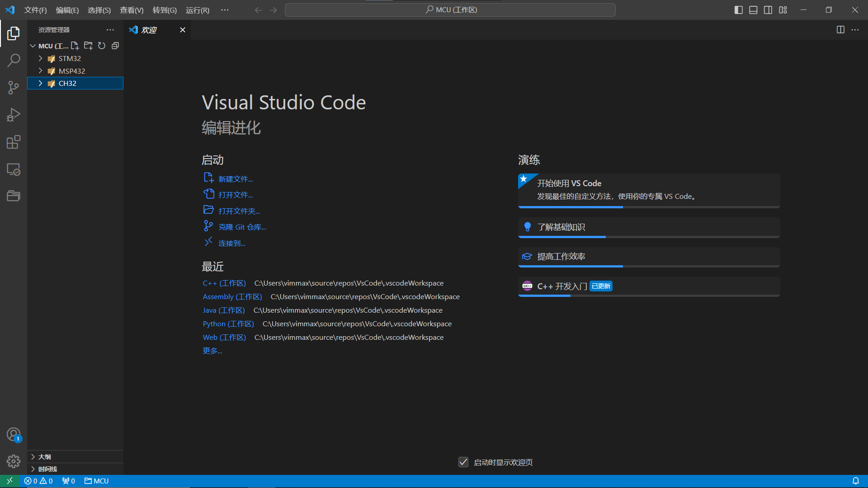The image size is (868, 488).
Task: Click the forwarded ports indicator in status bar
Action: click(x=69, y=481)
